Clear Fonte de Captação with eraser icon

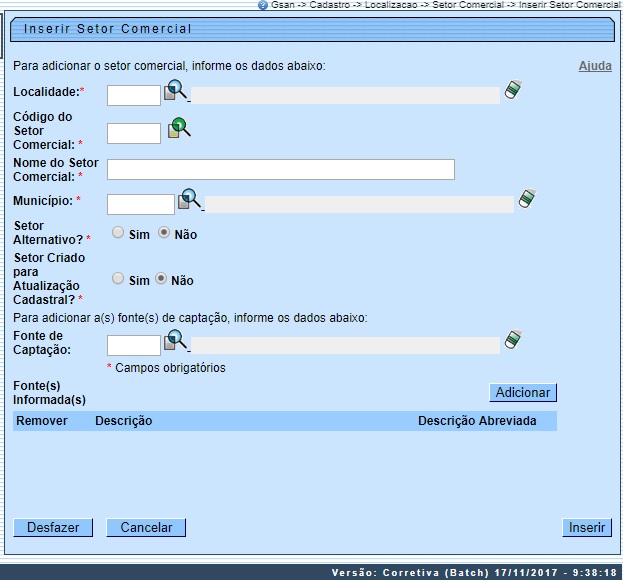pyautogui.click(x=513, y=340)
